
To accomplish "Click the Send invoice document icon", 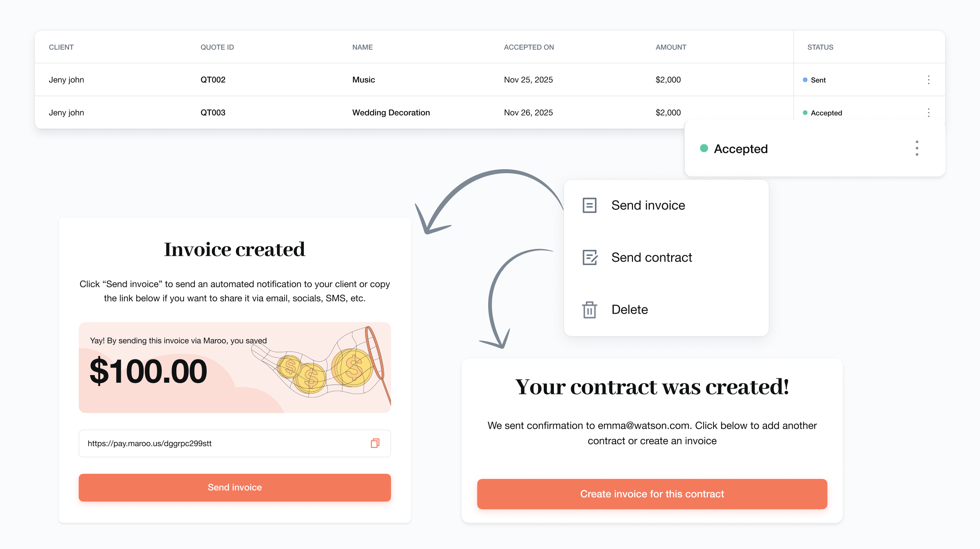I will click(590, 205).
